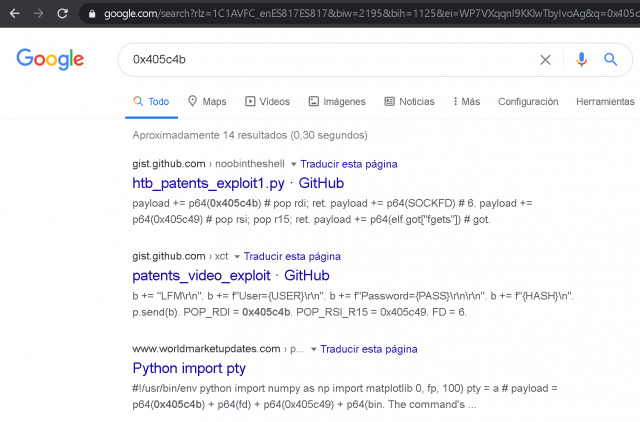Expand options arrow beside xct

237,257
